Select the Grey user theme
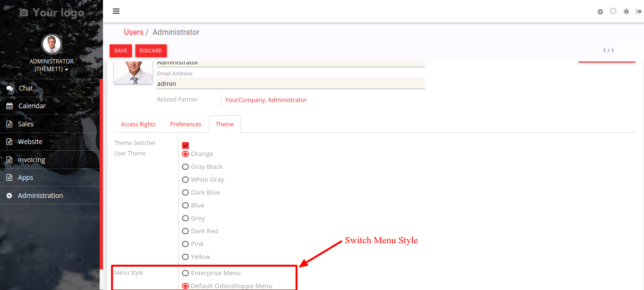Viewport: 644px width, 290px height. 185,218
